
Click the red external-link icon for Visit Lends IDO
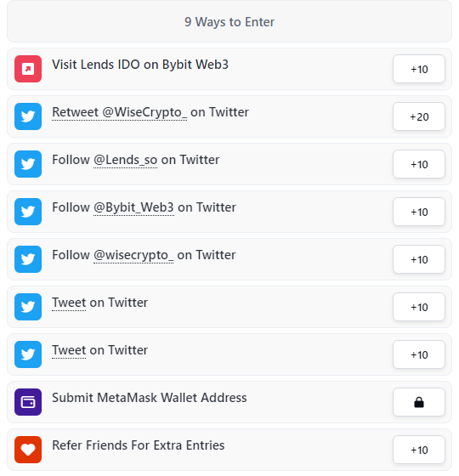[x=28, y=69]
